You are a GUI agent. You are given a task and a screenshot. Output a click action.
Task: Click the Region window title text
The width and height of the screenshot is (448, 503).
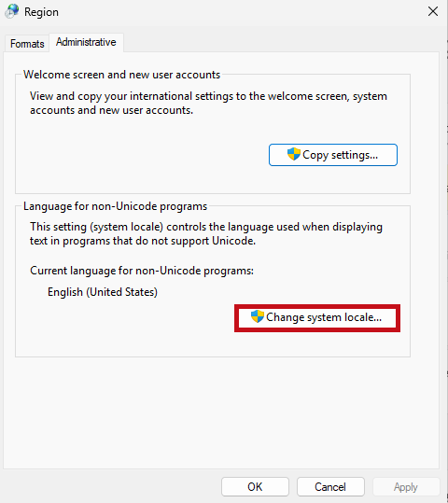coord(41,12)
